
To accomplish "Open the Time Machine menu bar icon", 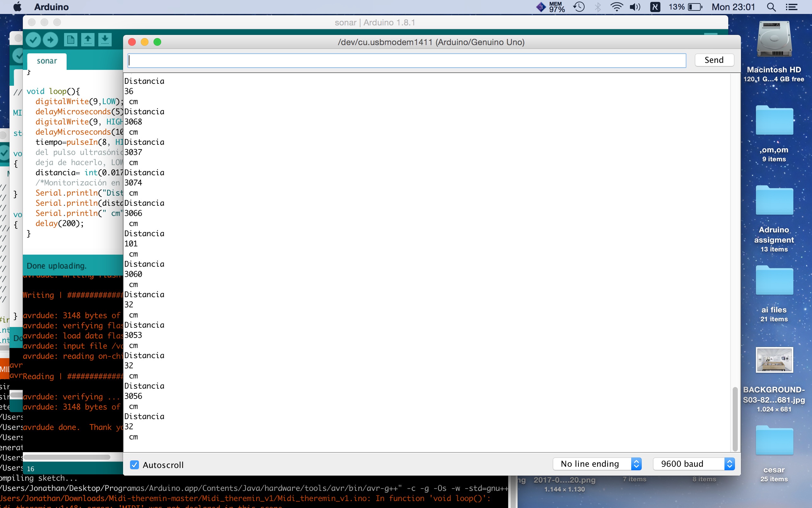I will [579, 7].
